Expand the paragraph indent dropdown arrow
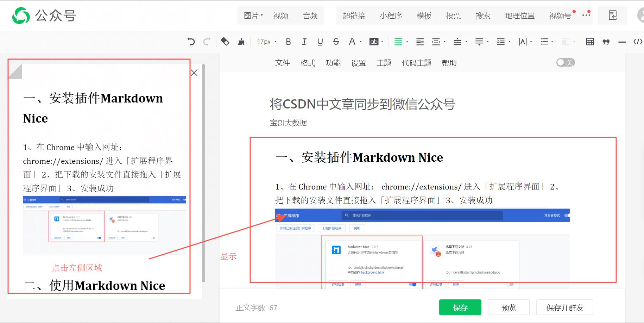Viewport: 644px width, 323px height. [444, 42]
